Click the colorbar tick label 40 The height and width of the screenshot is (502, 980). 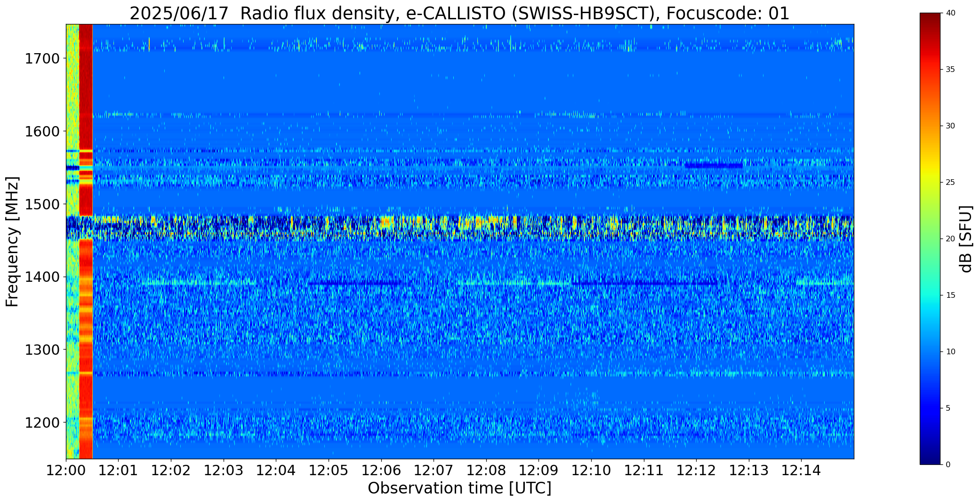(950, 13)
